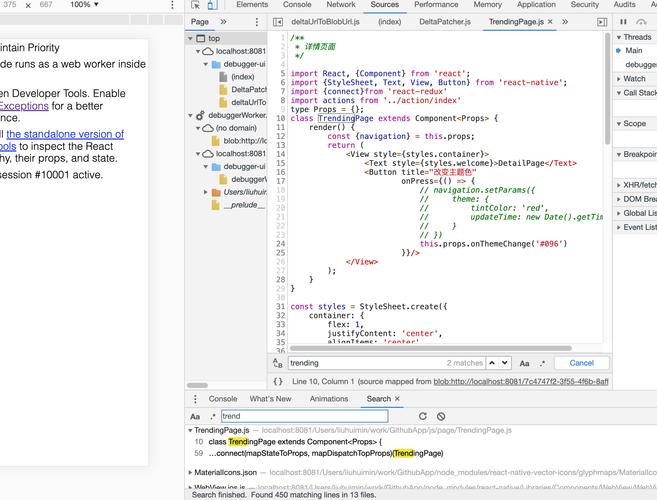657x500 pixels.
Task: Toggle regex in file search bar
Action: 543,363
